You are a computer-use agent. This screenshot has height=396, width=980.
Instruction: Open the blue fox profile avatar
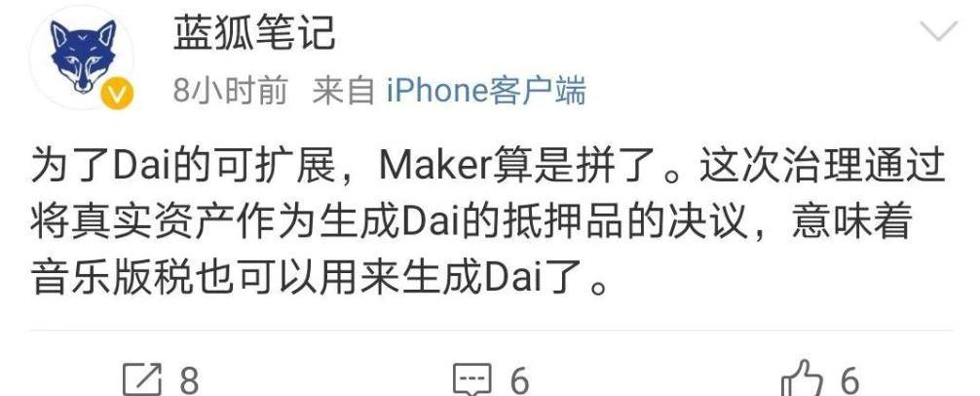pos(82,58)
